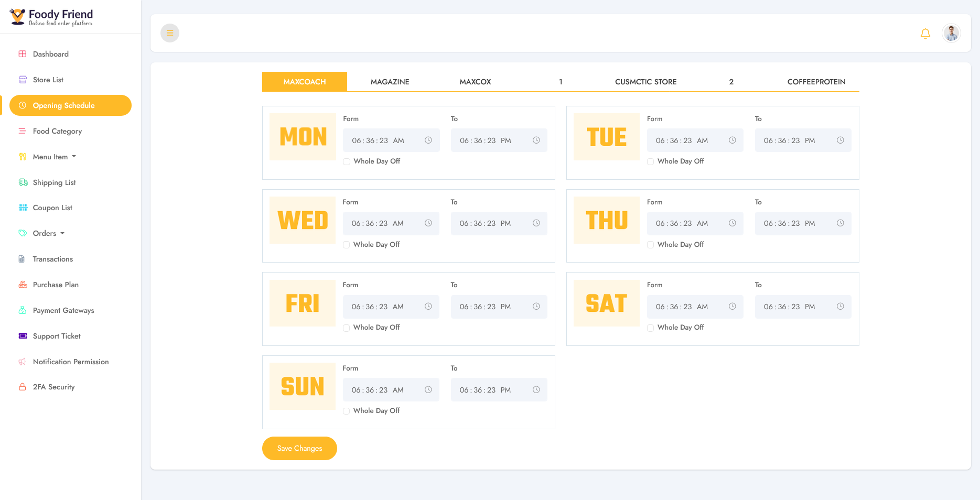Check Whole Day Off for Tuesday
The image size is (980, 500).
651,161
